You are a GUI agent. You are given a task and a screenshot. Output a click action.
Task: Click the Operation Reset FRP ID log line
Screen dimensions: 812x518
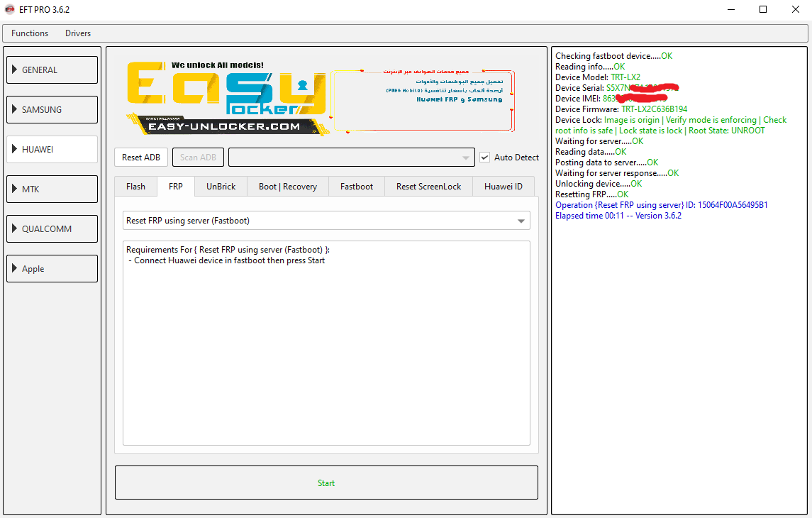pyautogui.click(x=662, y=205)
